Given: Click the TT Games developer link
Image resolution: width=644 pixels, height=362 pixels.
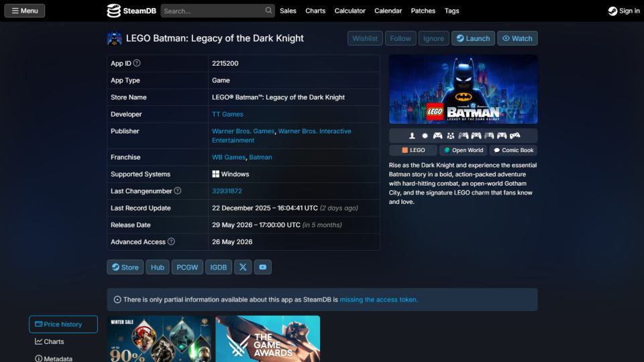Looking at the screenshot, I should pos(227,115).
